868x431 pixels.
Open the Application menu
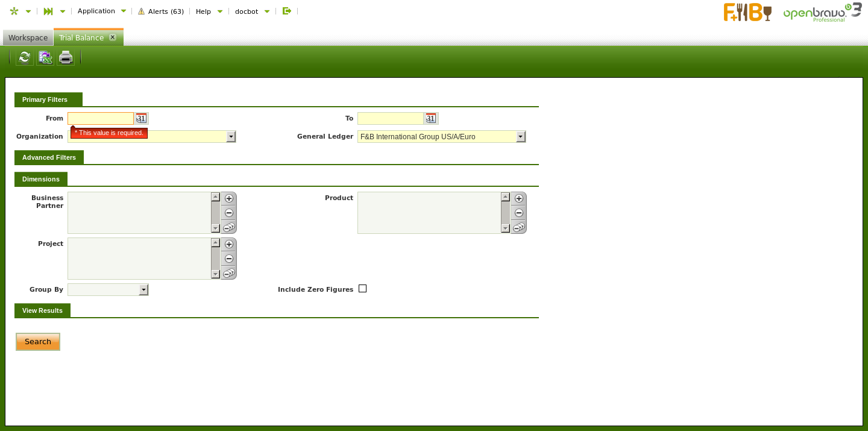click(96, 11)
